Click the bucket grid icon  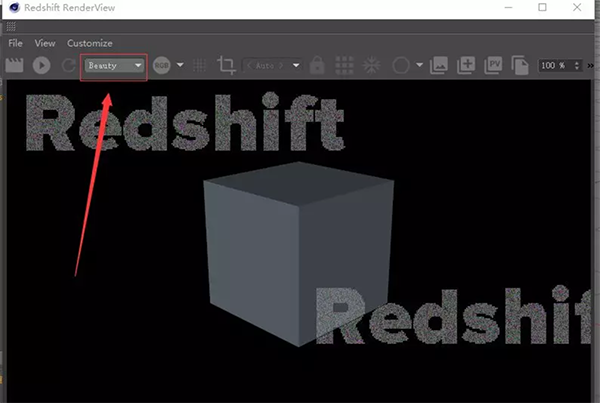[344, 65]
